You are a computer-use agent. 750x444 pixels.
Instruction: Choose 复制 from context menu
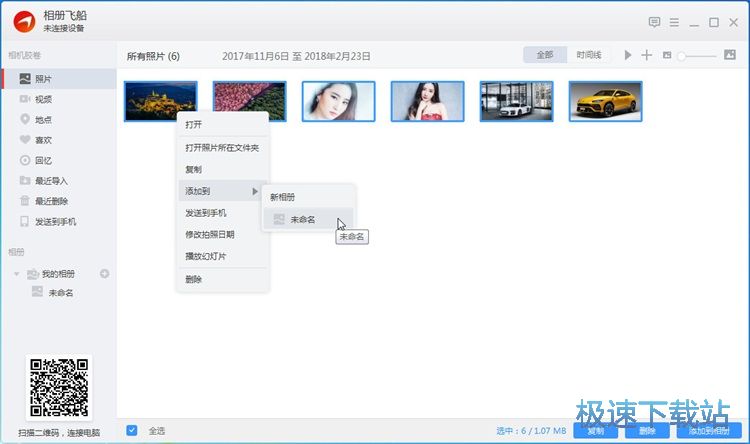223,169
